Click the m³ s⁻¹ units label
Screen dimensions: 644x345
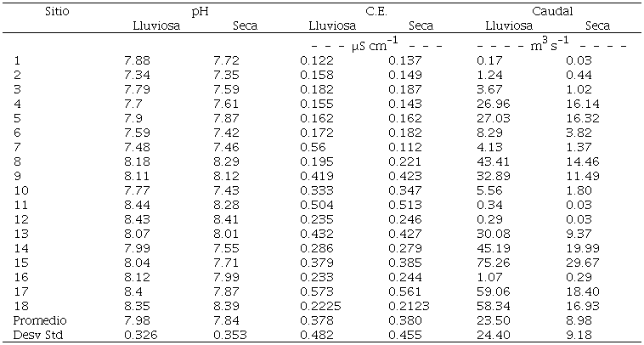[x=549, y=45]
